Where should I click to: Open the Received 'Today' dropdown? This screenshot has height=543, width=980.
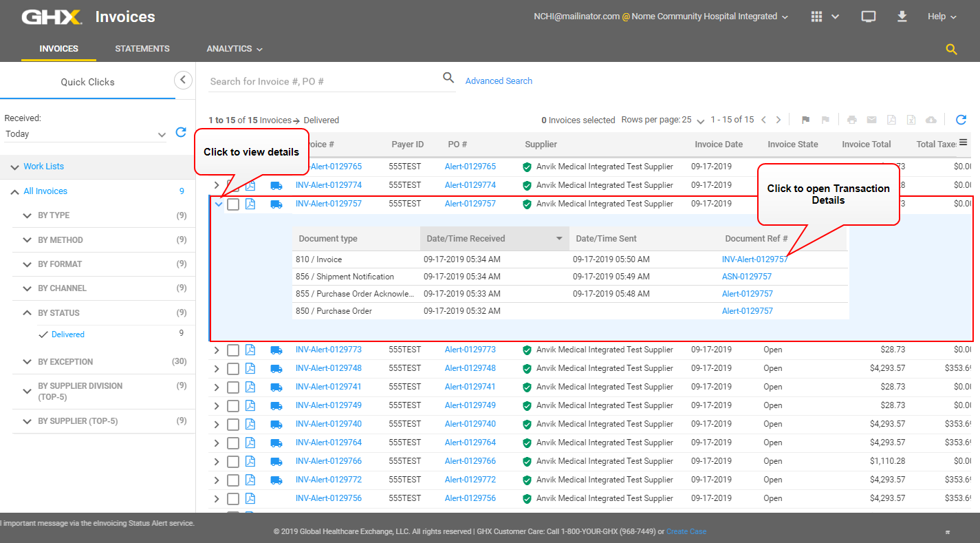tap(85, 134)
